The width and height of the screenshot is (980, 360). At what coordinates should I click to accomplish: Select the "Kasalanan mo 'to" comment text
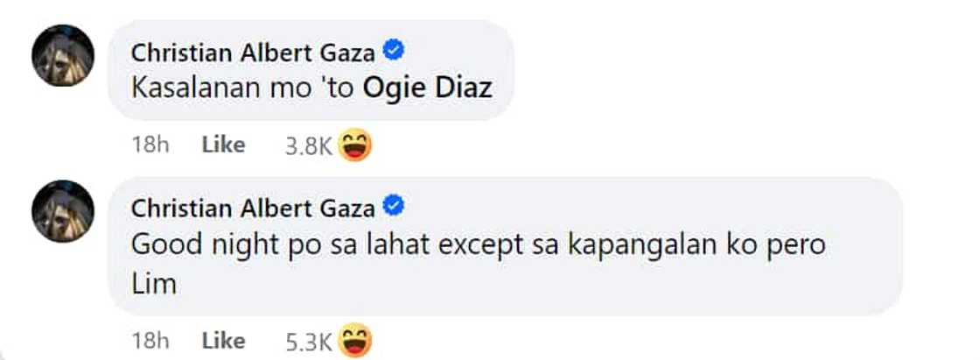[244, 88]
